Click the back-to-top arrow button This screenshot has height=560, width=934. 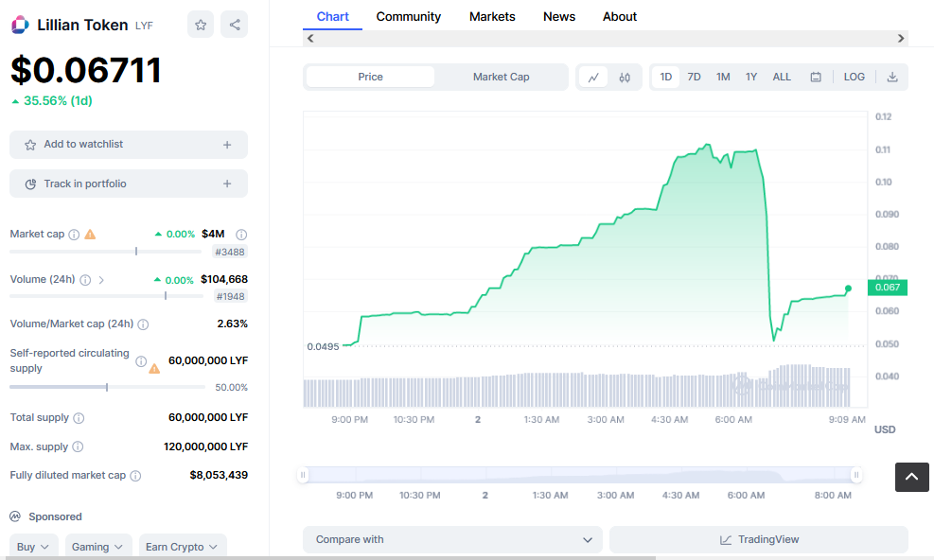click(912, 477)
